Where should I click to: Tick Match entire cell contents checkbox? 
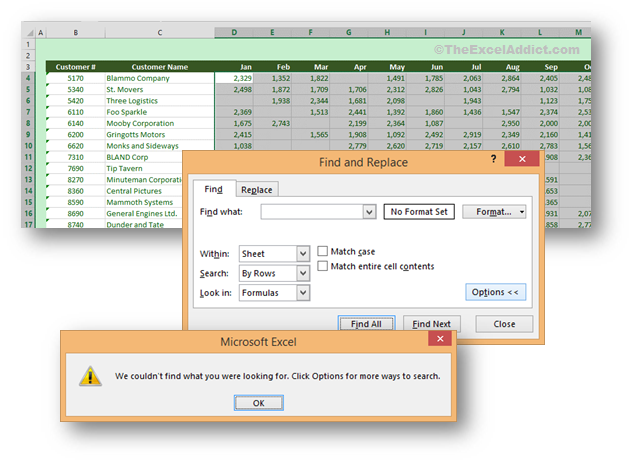tap(322, 266)
